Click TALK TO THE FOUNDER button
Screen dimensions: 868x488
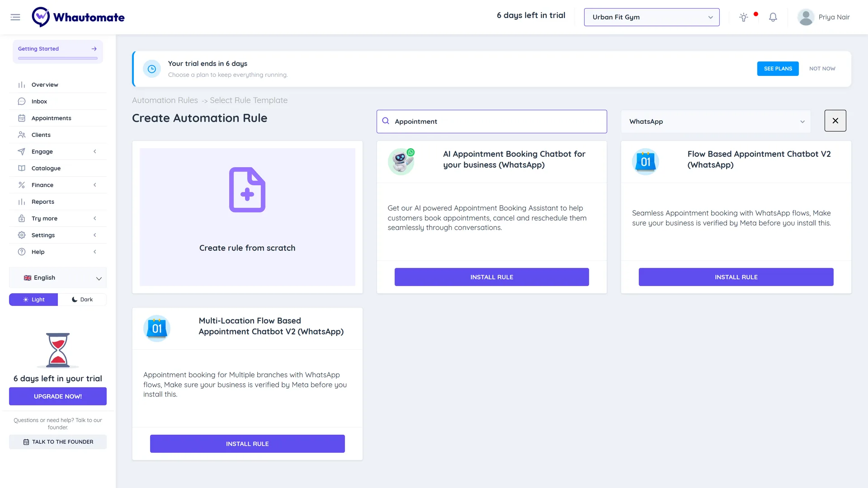(58, 442)
